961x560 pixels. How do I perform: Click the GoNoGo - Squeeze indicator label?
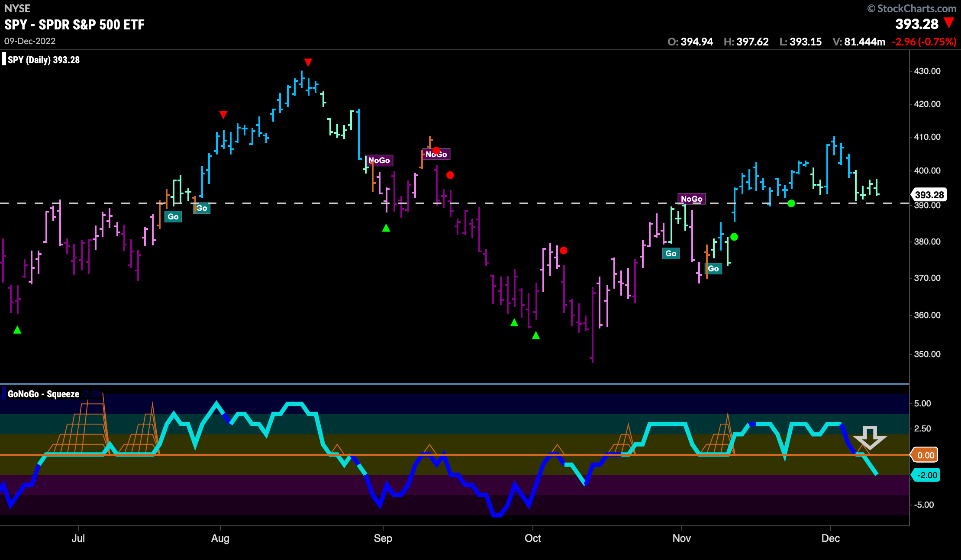[44, 394]
